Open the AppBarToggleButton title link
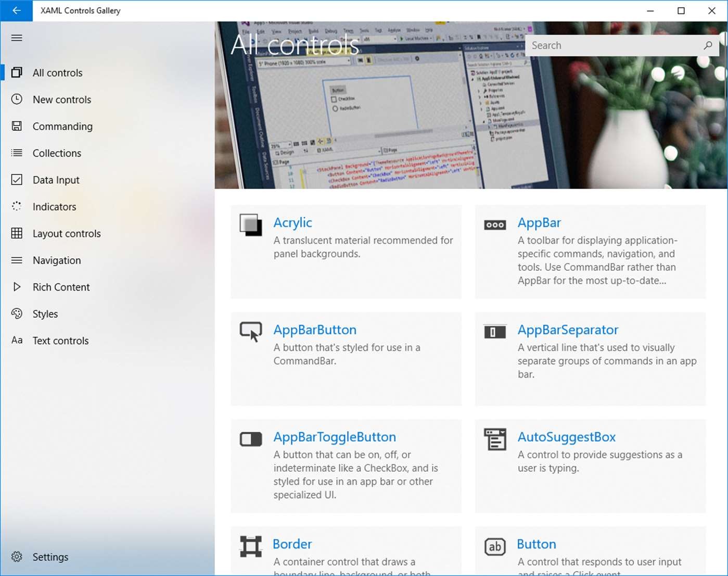This screenshot has width=728, height=576. click(335, 437)
